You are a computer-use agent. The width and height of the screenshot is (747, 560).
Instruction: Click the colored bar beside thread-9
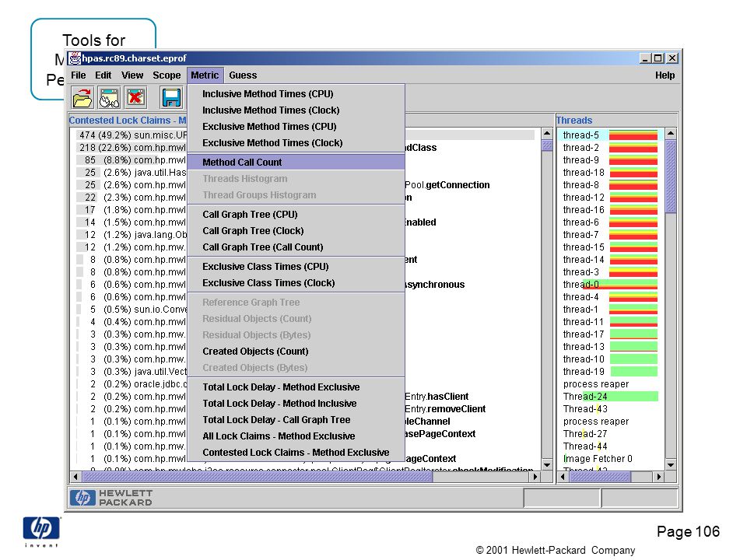[x=633, y=160]
